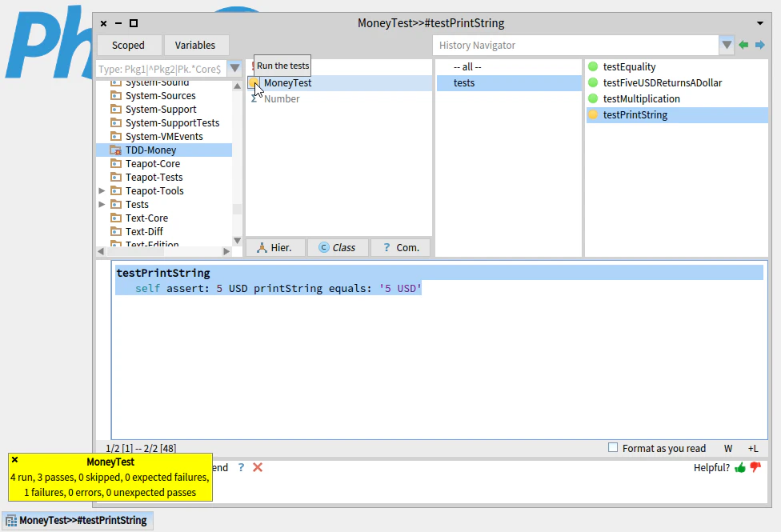Click the green status icon beside testFiveUSDReturnsADollar
Image resolution: width=781 pixels, height=532 pixels.
[593, 82]
